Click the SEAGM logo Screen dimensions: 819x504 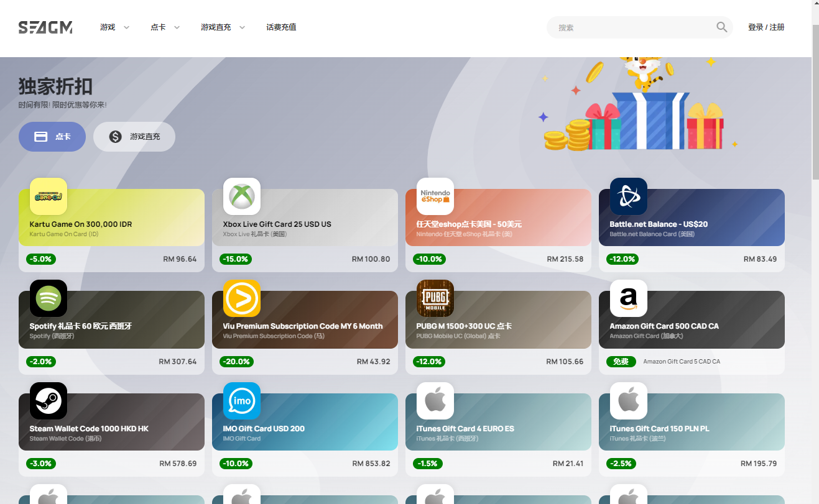pyautogui.click(x=45, y=27)
